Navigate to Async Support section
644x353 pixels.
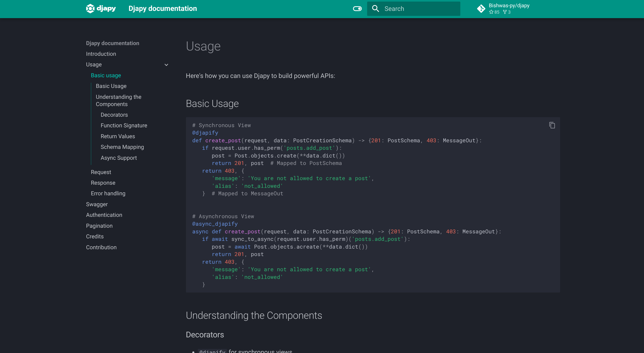[x=119, y=158]
